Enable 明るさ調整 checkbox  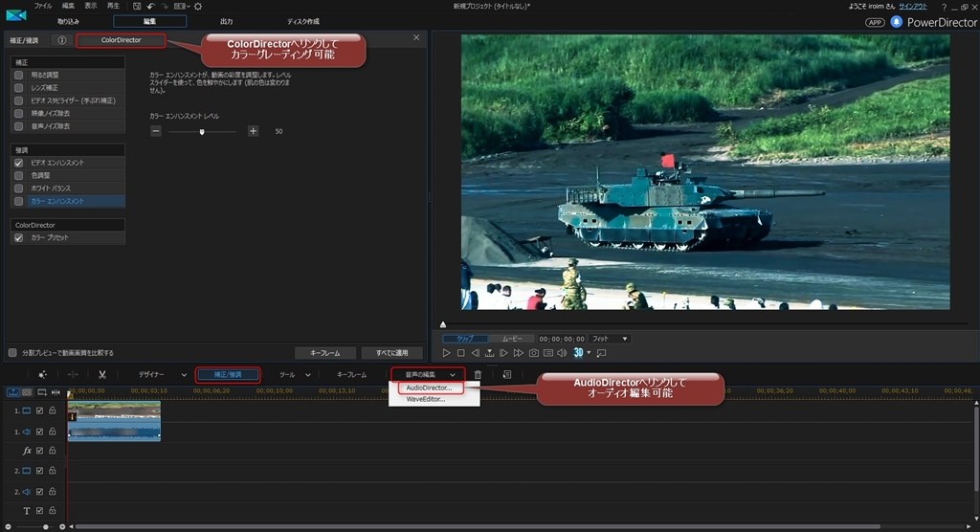[19, 75]
